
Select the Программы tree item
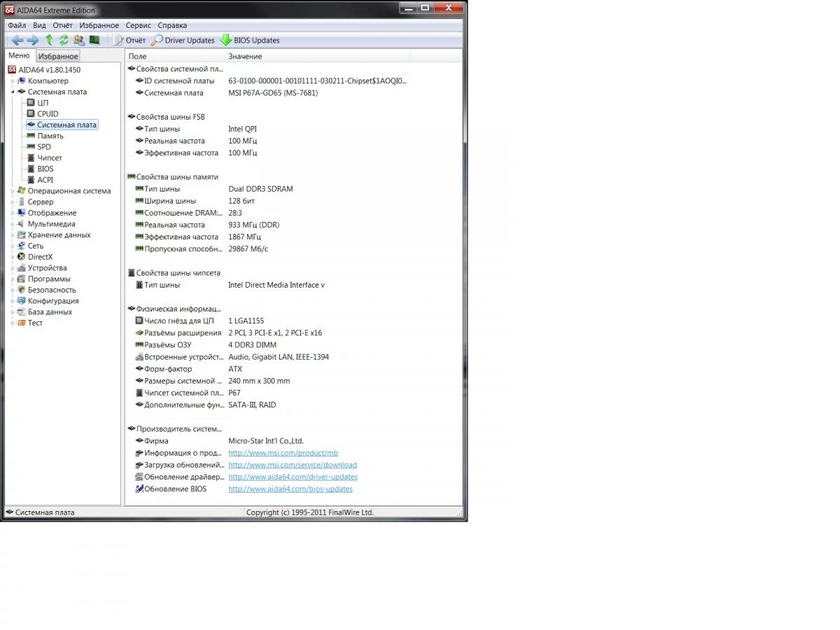click(49, 279)
